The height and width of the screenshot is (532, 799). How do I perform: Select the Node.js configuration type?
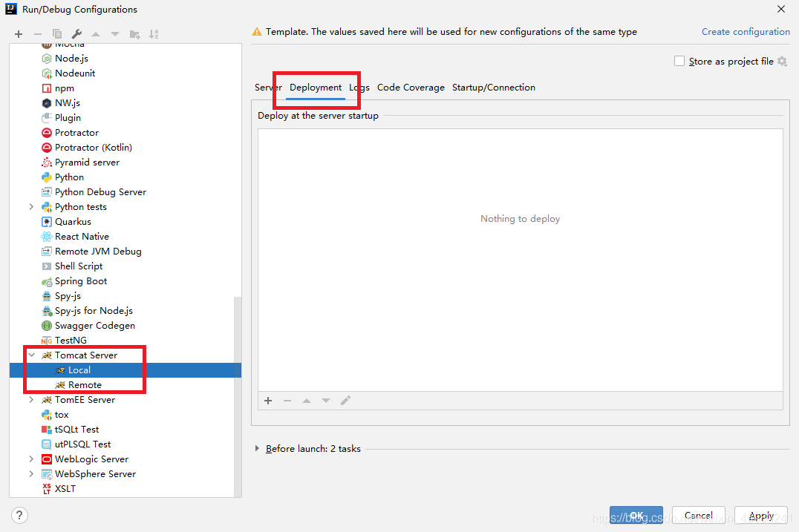(71, 59)
